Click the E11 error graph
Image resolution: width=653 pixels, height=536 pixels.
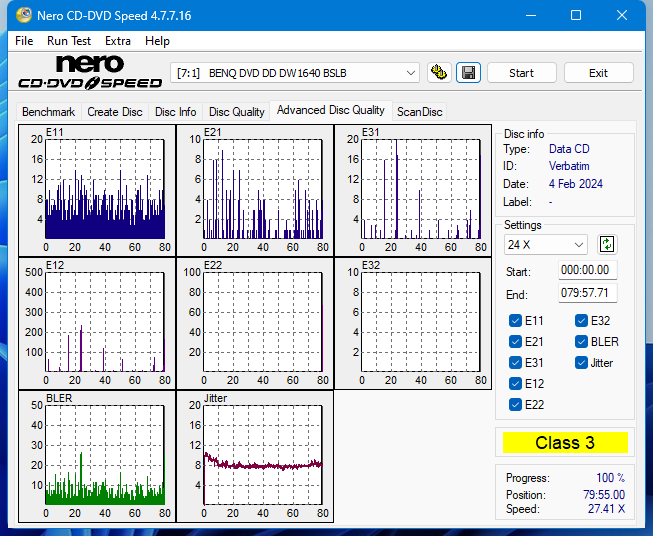click(x=97, y=190)
